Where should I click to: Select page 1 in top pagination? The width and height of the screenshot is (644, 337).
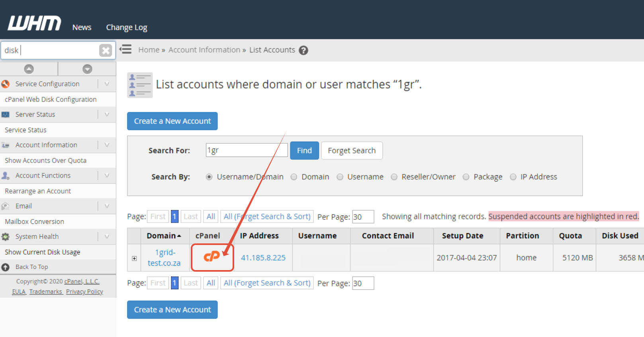pos(174,217)
